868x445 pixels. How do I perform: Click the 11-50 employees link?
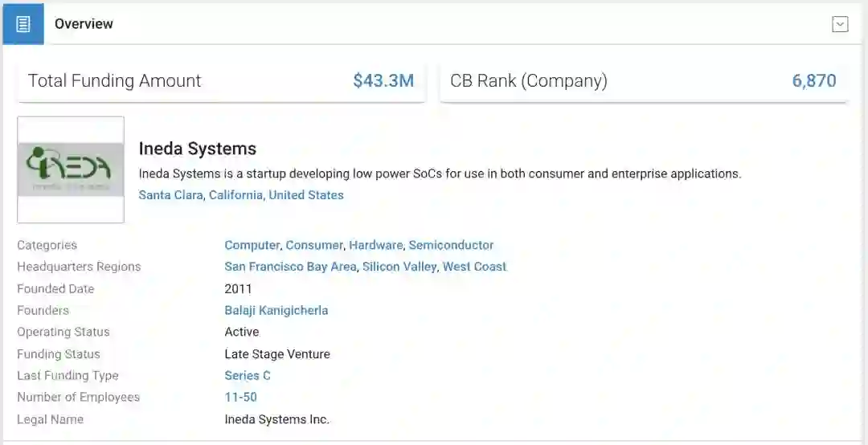click(241, 397)
